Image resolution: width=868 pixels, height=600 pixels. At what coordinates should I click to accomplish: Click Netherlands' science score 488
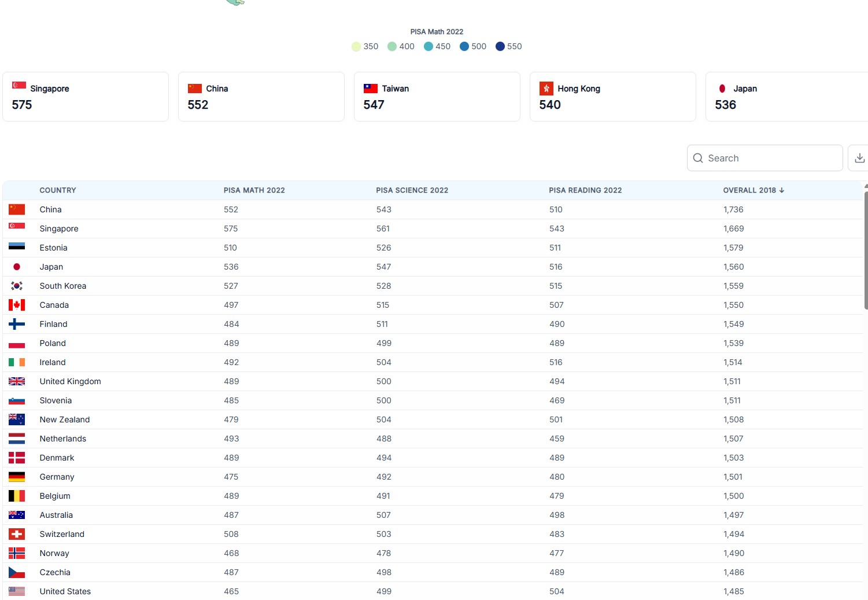click(384, 439)
